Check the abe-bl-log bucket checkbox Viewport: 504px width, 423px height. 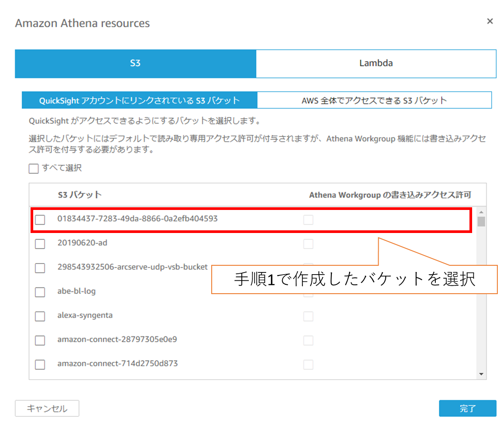point(40,292)
